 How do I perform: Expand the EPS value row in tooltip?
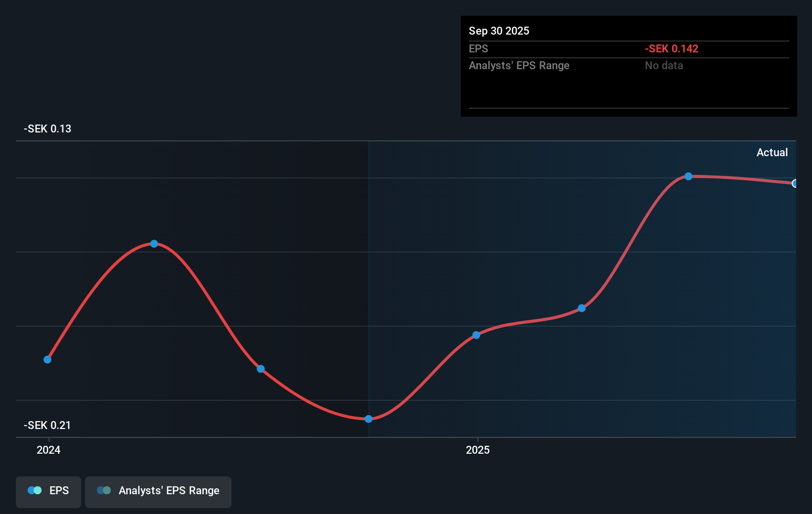478,48
